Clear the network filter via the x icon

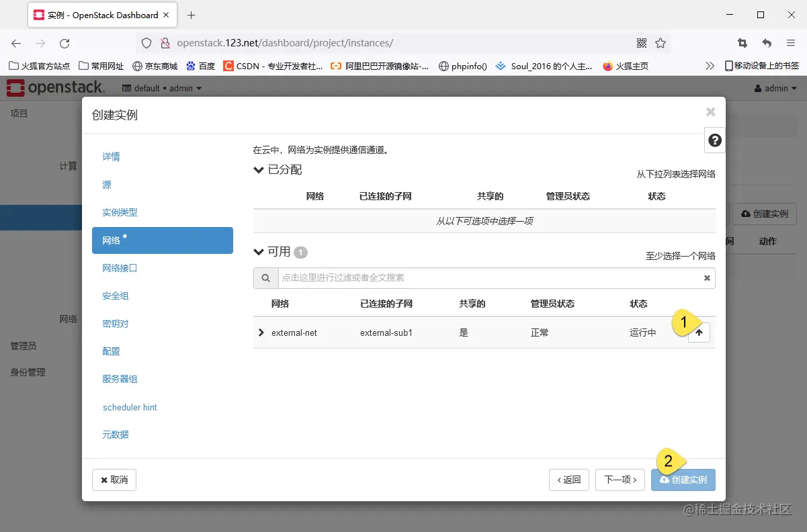pos(706,277)
